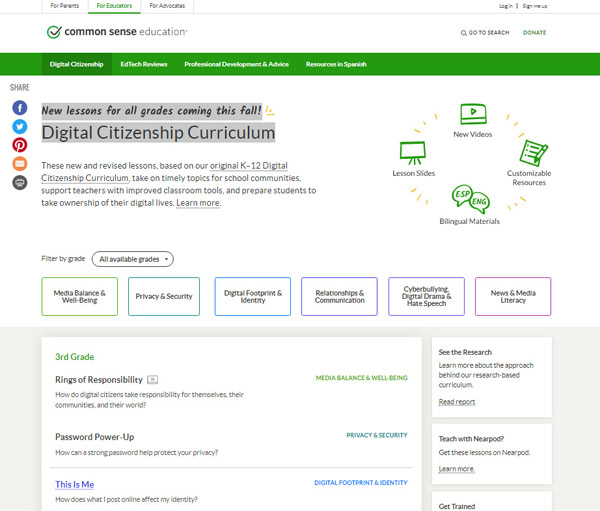This screenshot has height=511, width=600.
Task: Select Cyberbullying, Digital Drama & Hate Speech
Action: pyautogui.click(x=426, y=296)
